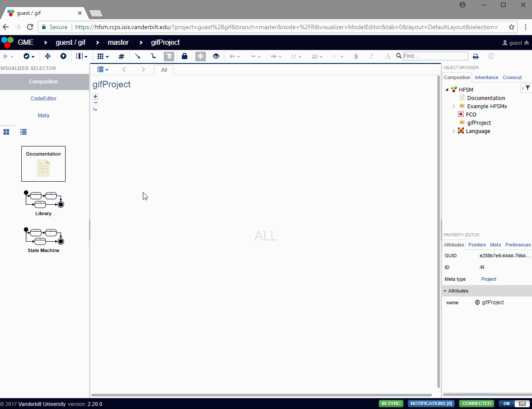Open the left-arrow style dropdown
The width and height of the screenshot is (532, 409).
coord(235,56)
